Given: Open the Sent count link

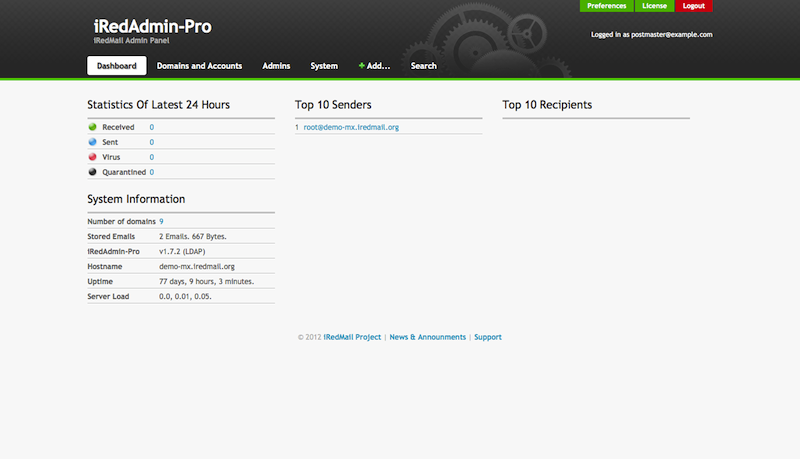Looking at the screenshot, I should [x=152, y=142].
